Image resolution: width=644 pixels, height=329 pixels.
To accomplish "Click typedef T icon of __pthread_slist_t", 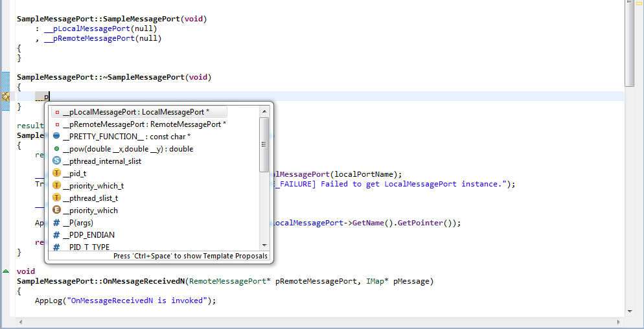I will click(x=56, y=198).
